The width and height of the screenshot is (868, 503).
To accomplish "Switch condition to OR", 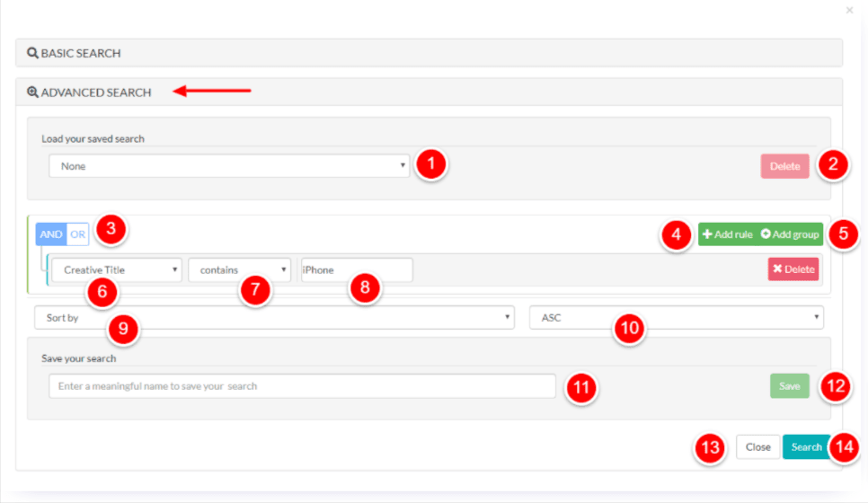I will click(x=77, y=234).
